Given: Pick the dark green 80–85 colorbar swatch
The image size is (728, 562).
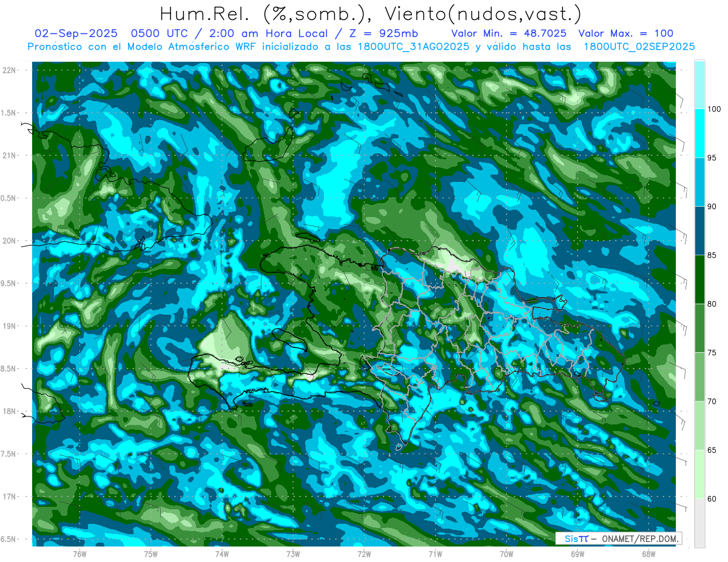Looking at the screenshot, I should point(699,279).
